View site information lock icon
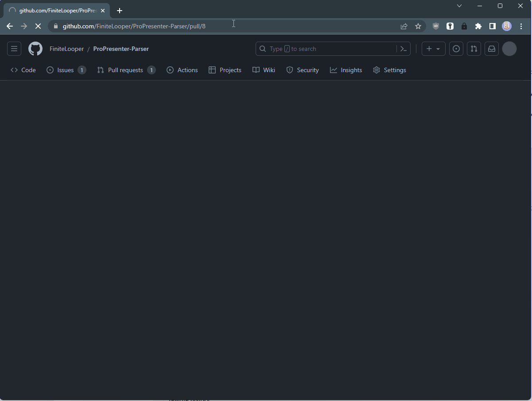The height and width of the screenshot is (401, 532). 55,26
